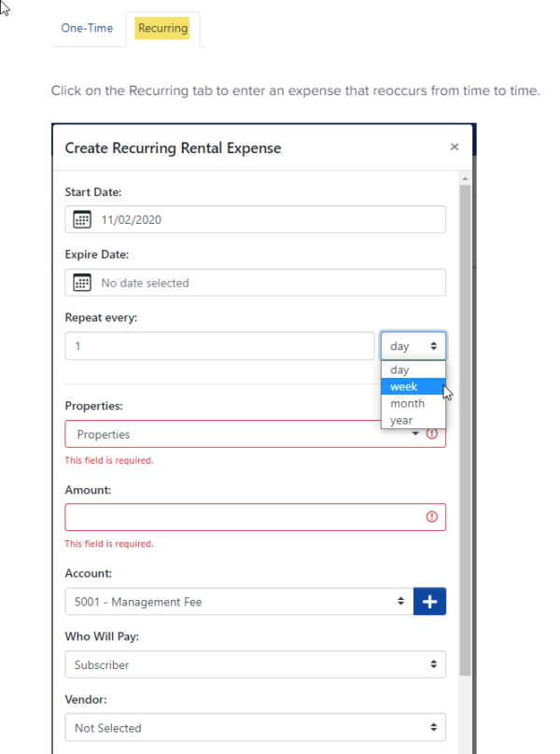Select 'year' as the repeat interval unit
The height and width of the screenshot is (754, 560).
[401, 420]
